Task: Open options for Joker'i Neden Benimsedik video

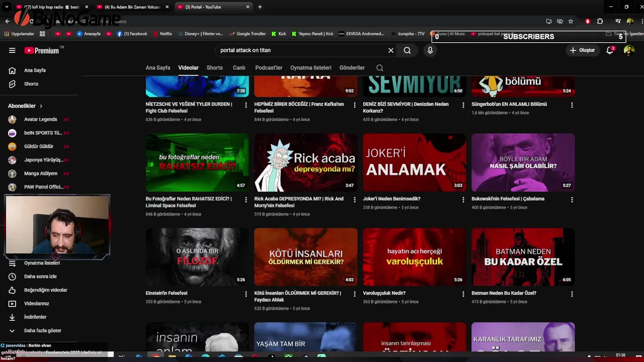Action: point(463,200)
